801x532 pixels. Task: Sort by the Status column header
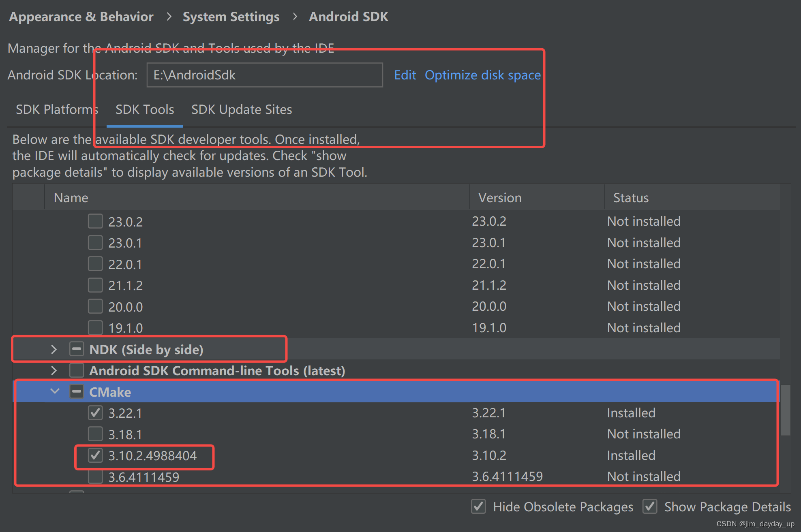692,197
